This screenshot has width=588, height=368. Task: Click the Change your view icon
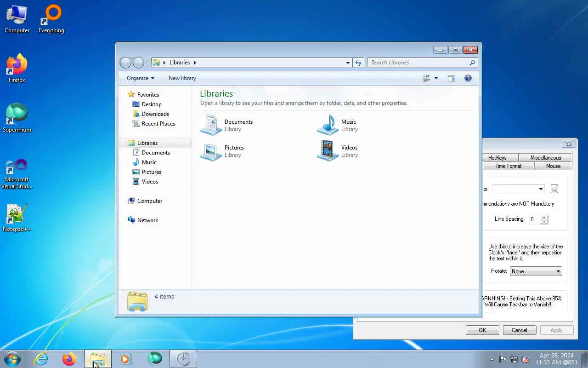coord(426,78)
